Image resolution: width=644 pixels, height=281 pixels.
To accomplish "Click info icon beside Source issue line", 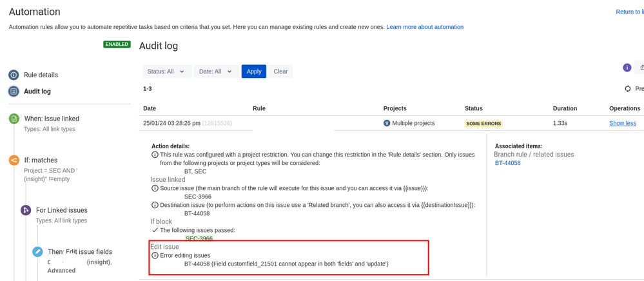I will tap(155, 188).
